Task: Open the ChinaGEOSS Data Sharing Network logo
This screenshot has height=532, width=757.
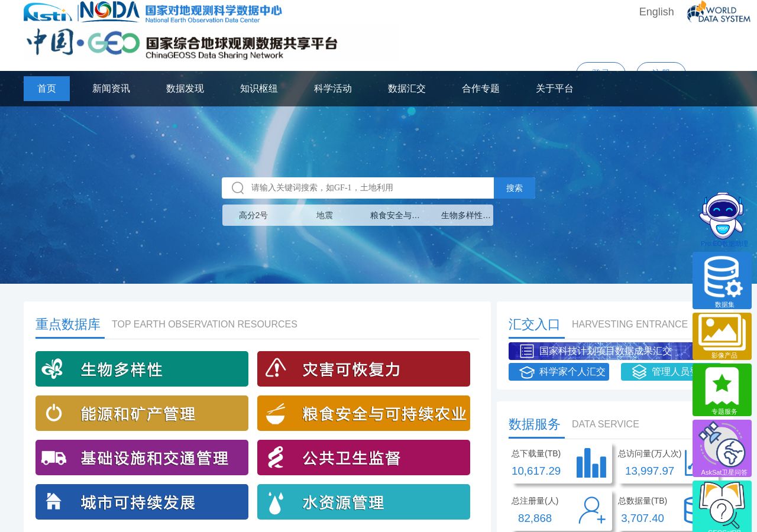Action: coord(182,44)
